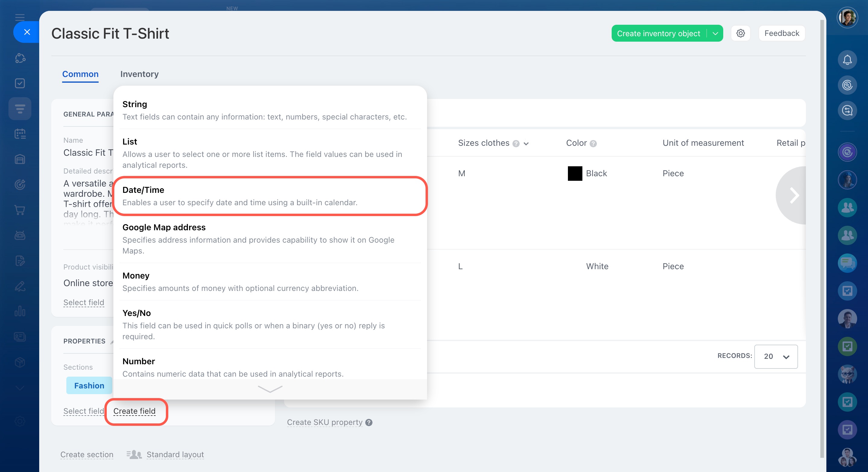Image resolution: width=868 pixels, height=472 pixels.
Task: Open the Records per page dropdown
Action: tap(776, 357)
